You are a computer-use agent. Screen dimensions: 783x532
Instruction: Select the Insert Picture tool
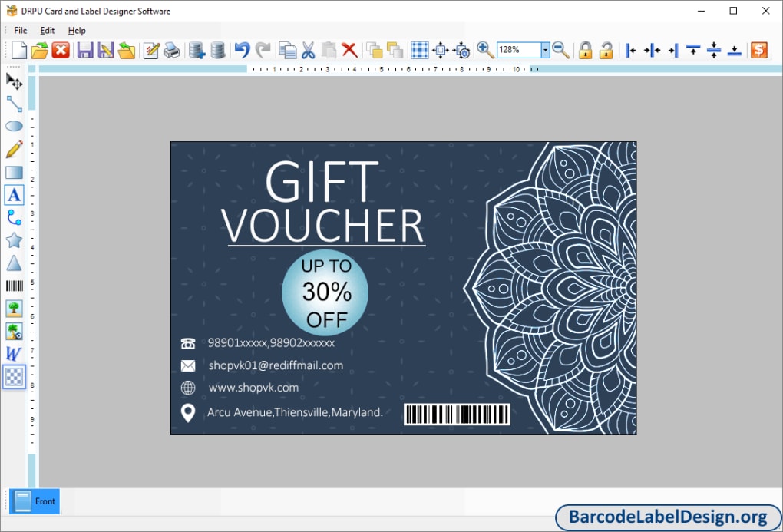point(14,308)
